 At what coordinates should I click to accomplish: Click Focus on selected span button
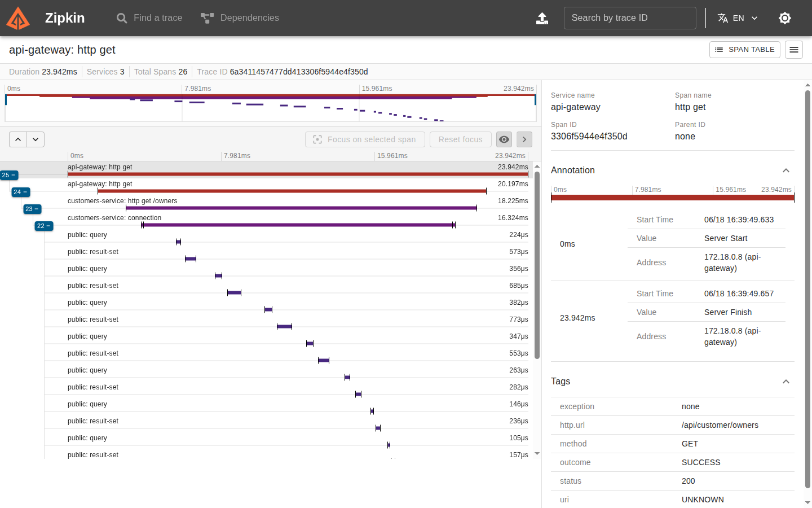click(365, 139)
